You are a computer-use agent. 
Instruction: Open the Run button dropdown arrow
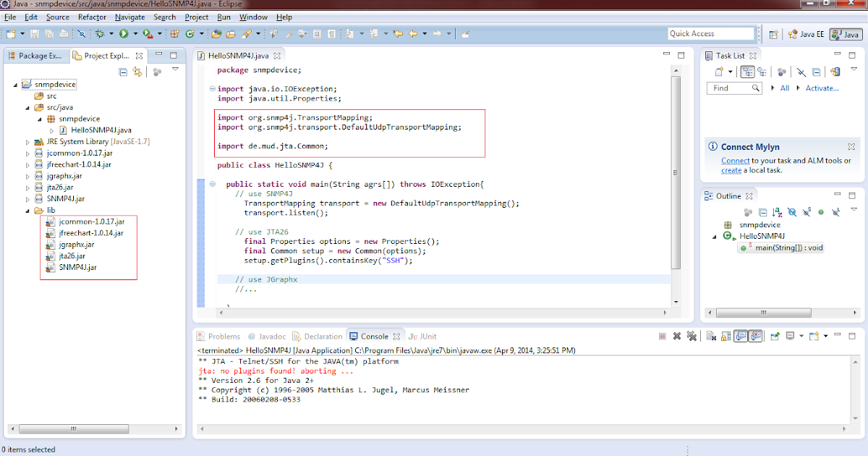pos(135,33)
